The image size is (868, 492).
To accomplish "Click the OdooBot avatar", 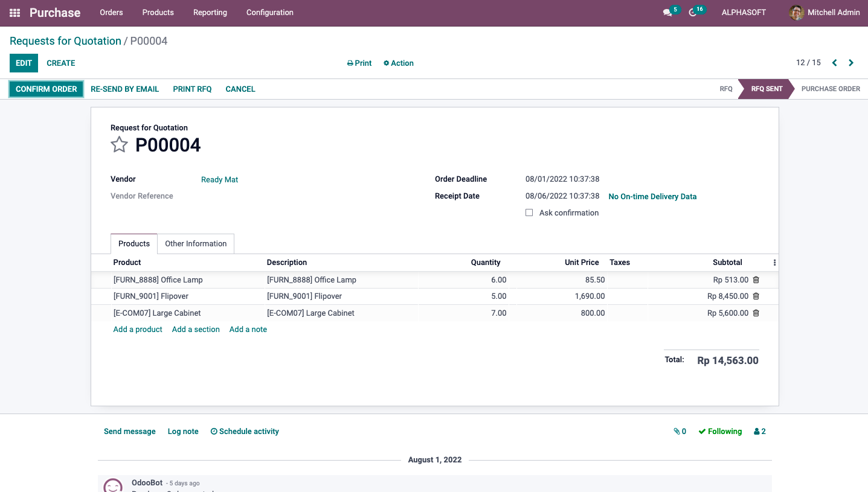I will tap(113, 485).
